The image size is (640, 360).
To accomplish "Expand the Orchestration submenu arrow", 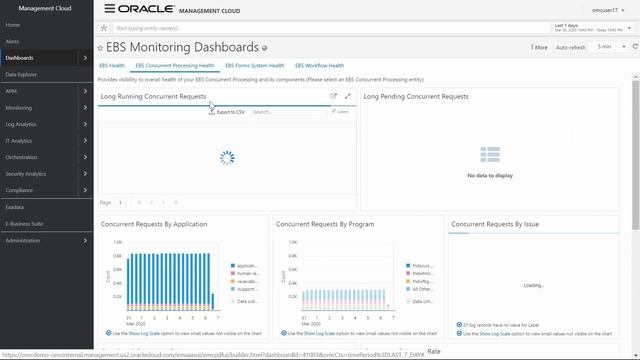I will (85, 157).
